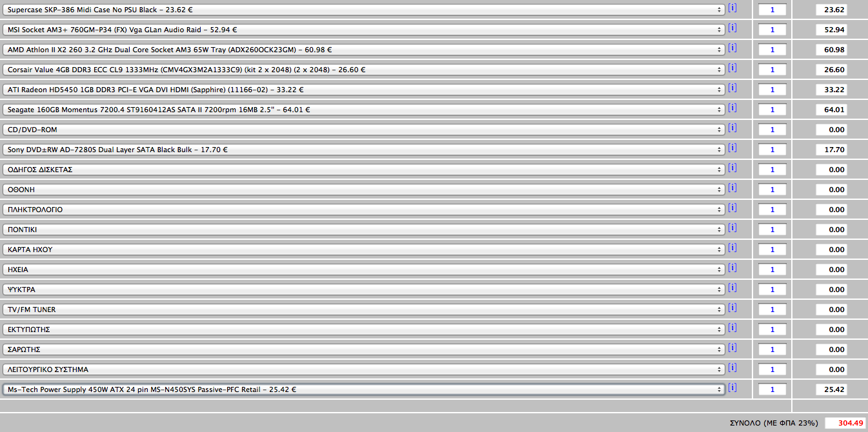This screenshot has height=432, width=868.
Task: Open the MSI Socket AM3+ motherboard dropdown
Action: (x=364, y=30)
